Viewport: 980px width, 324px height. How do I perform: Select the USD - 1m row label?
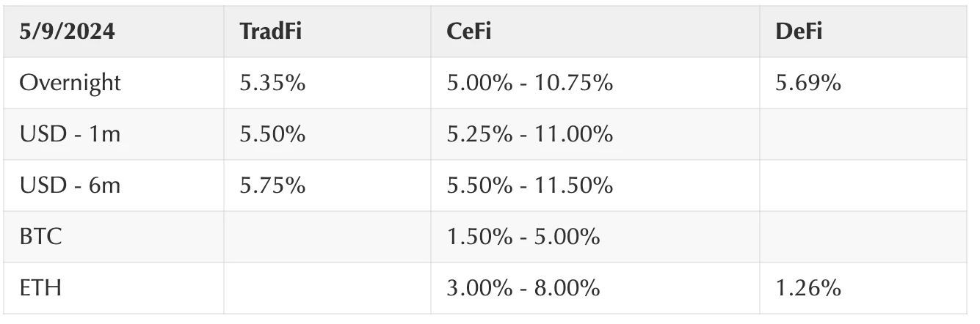click(70, 134)
